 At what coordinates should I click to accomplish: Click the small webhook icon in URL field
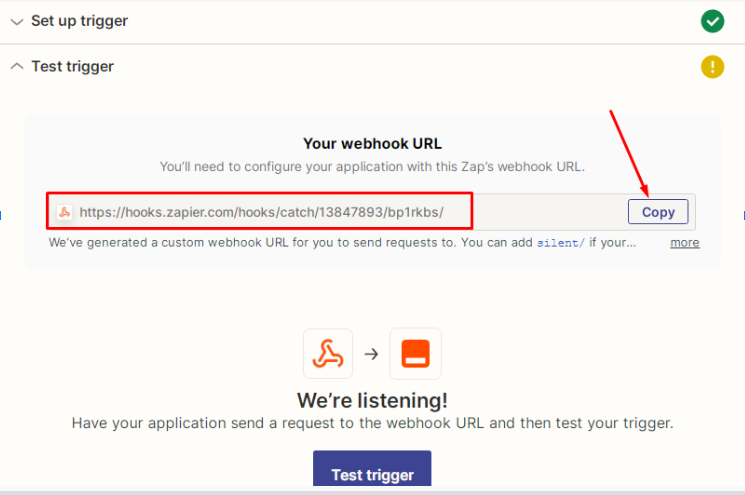coord(65,212)
